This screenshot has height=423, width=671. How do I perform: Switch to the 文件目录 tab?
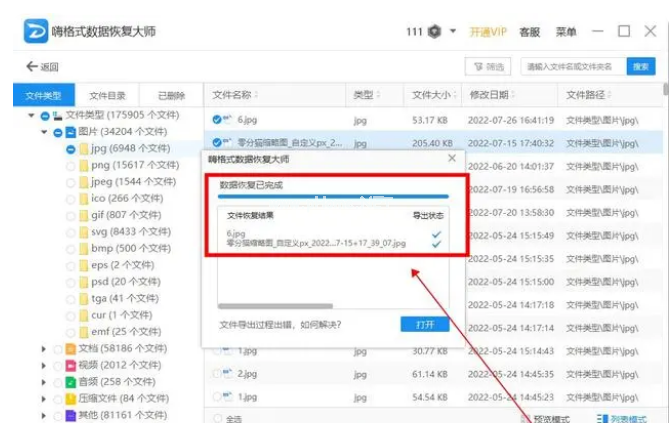pos(107,96)
